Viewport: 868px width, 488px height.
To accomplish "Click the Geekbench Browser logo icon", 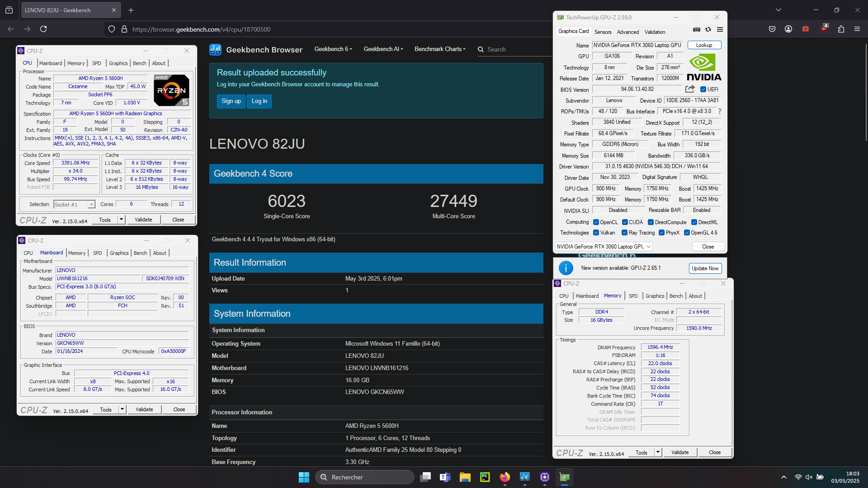I will point(215,50).
